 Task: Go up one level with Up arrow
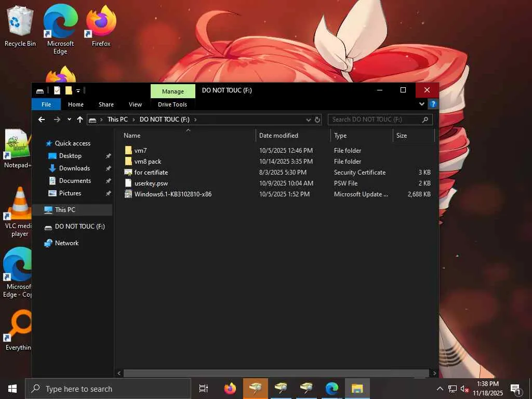click(80, 119)
